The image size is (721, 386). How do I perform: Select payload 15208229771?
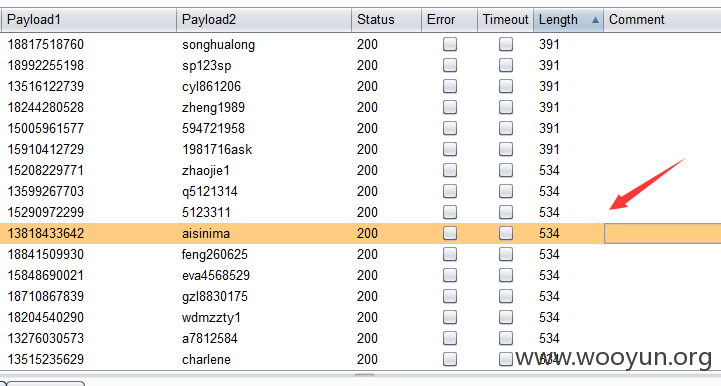(46, 170)
